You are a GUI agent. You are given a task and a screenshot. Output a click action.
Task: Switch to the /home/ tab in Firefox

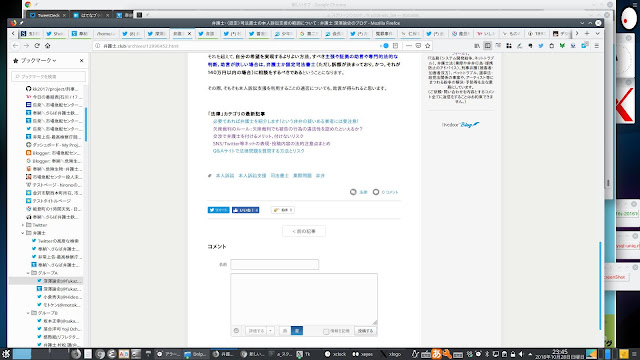(x=105, y=33)
